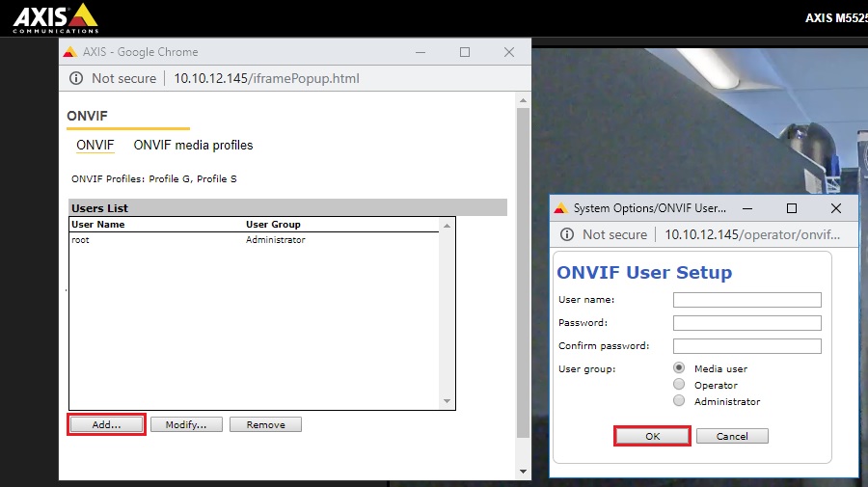Viewport: 868px width, 487px height.
Task: Select the Media user radio button
Action: [679, 368]
